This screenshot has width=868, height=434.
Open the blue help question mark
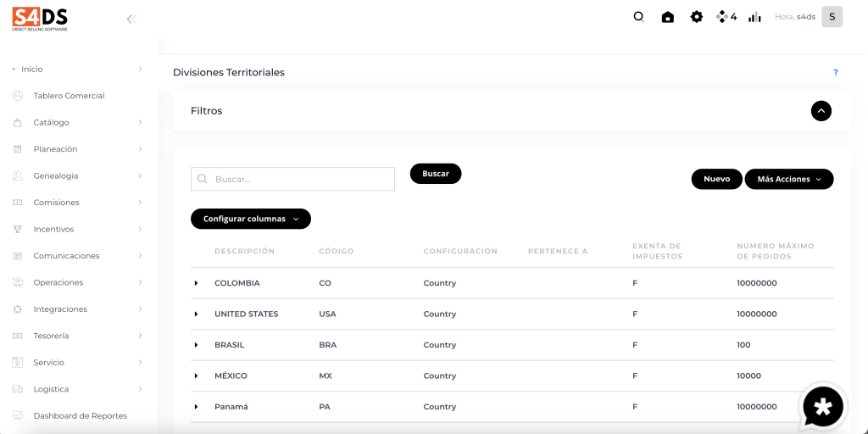coord(835,73)
